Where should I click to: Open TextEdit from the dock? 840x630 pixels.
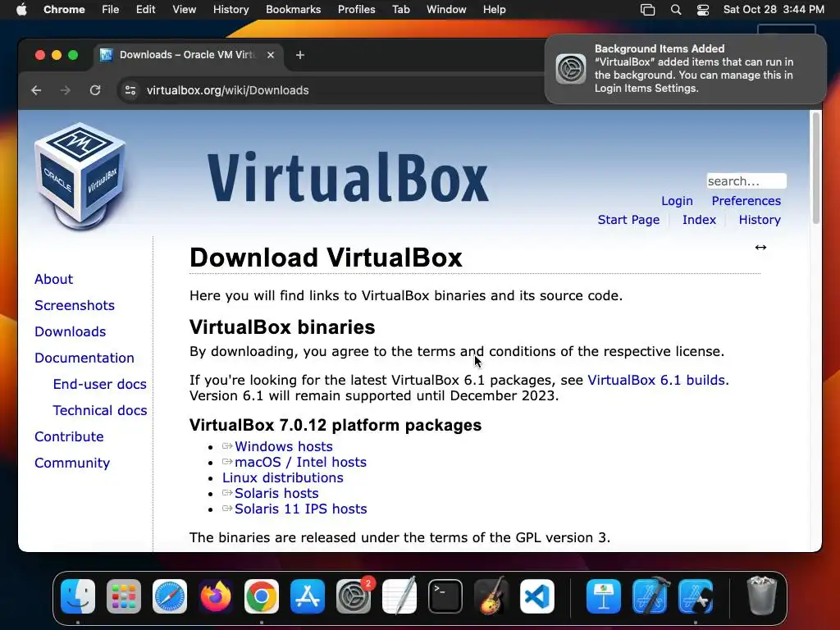399,596
